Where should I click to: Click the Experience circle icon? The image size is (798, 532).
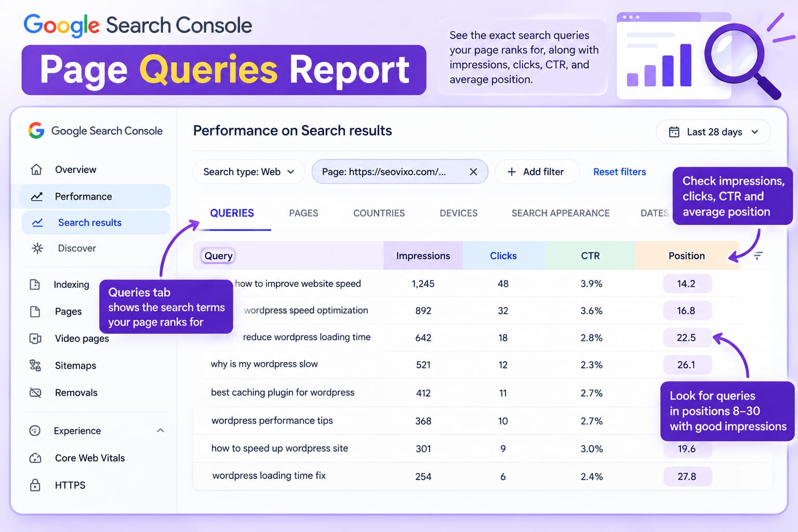(35, 430)
